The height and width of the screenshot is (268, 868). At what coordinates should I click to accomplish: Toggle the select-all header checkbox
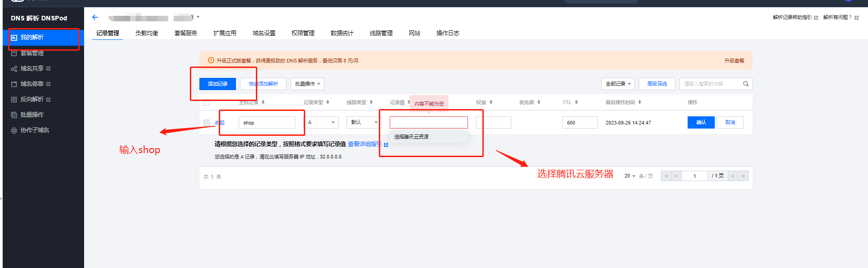207,103
